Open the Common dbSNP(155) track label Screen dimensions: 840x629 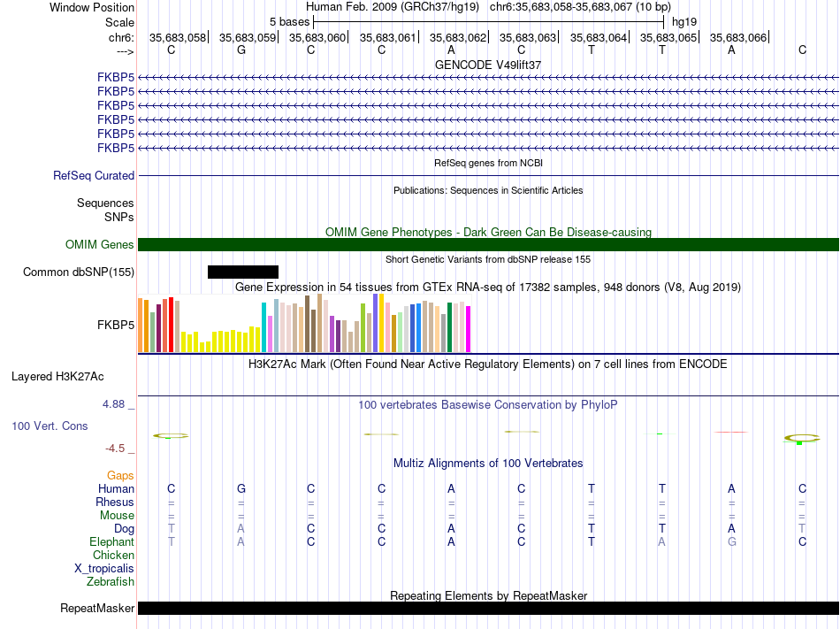79,272
